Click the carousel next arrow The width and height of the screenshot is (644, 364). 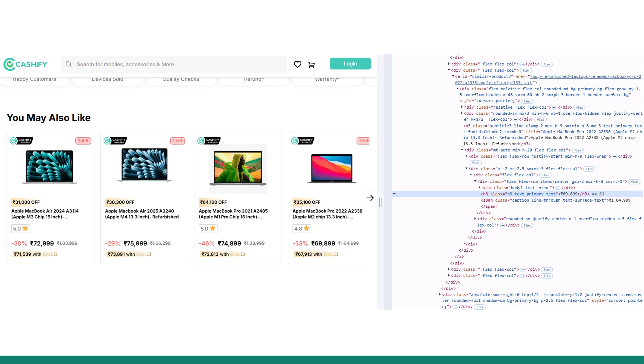click(x=370, y=198)
